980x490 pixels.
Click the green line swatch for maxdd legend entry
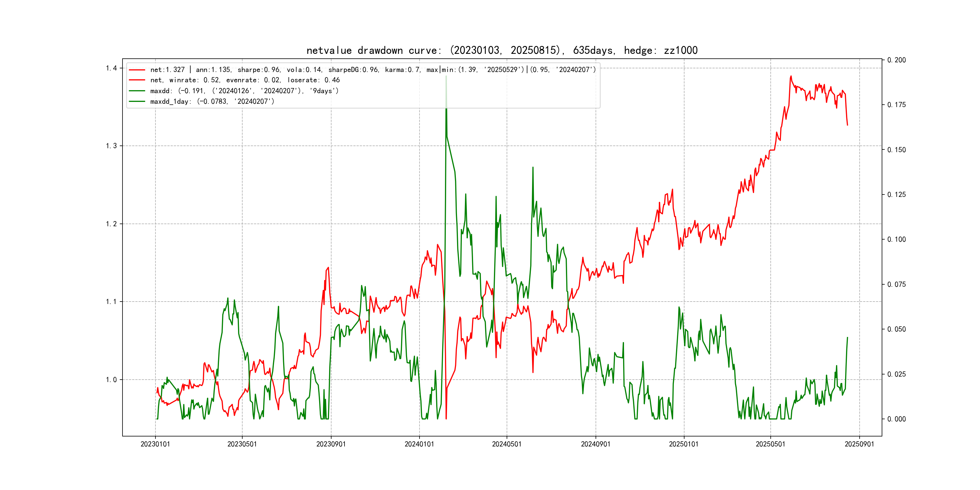[137, 91]
